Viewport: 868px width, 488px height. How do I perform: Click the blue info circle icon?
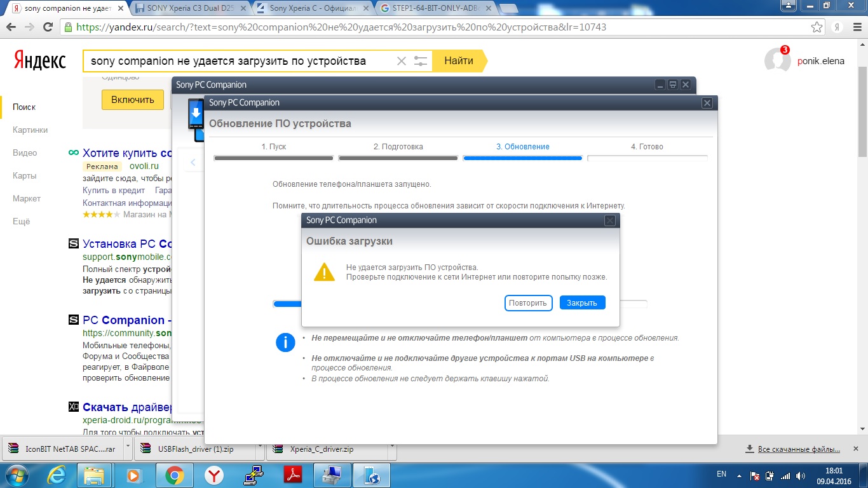pos(285,342)
